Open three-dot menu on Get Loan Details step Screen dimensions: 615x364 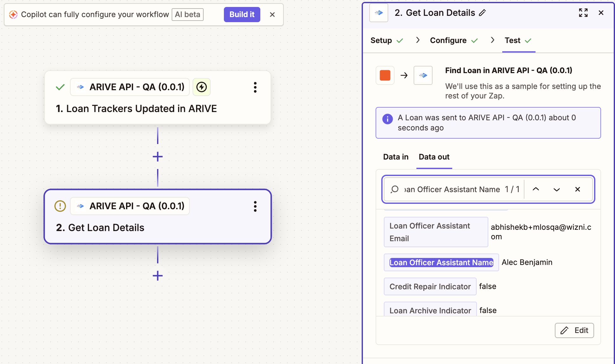point(255,206)
